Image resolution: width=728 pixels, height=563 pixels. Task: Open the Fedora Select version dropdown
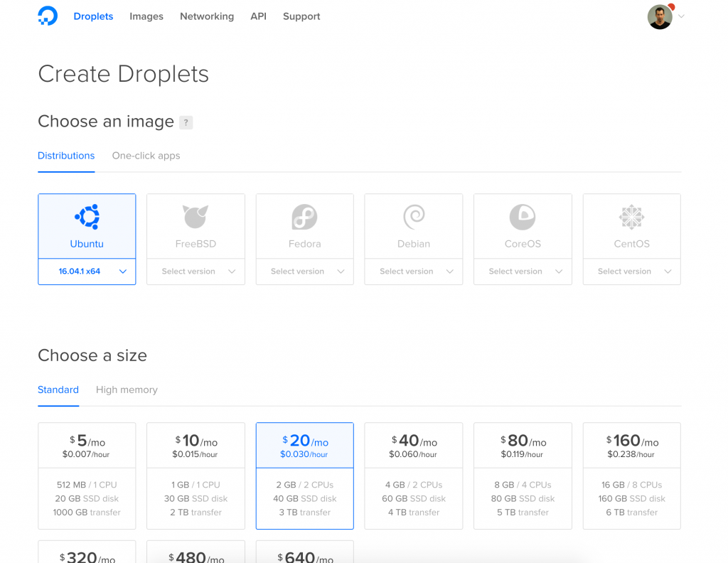tap(304, 272)
